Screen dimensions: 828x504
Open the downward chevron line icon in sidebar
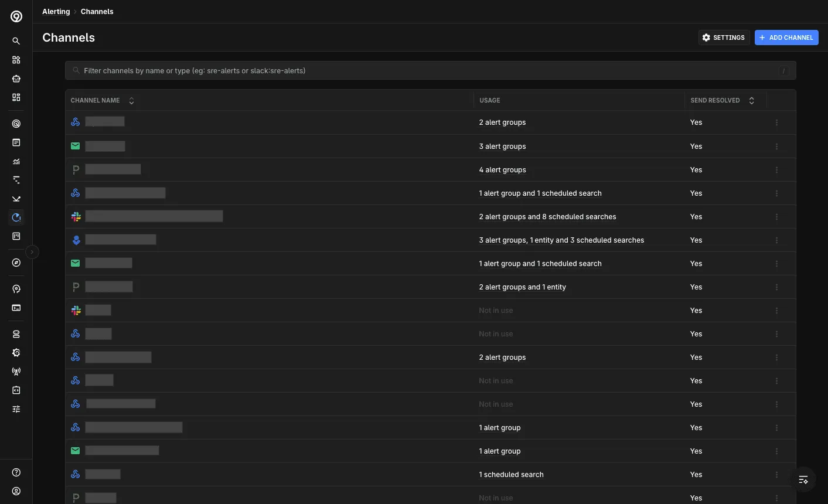[x=16, y=199]
